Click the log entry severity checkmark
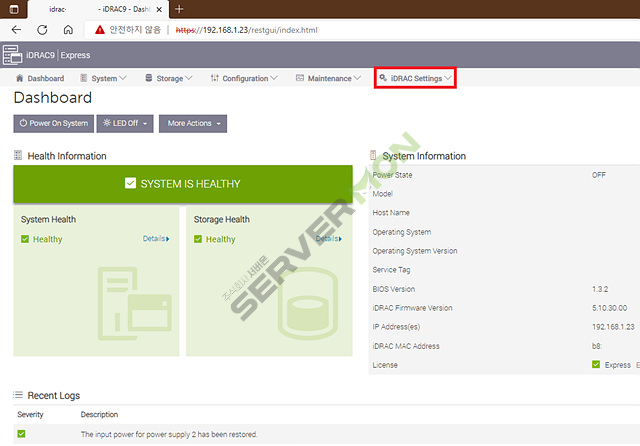 point(21,434)
